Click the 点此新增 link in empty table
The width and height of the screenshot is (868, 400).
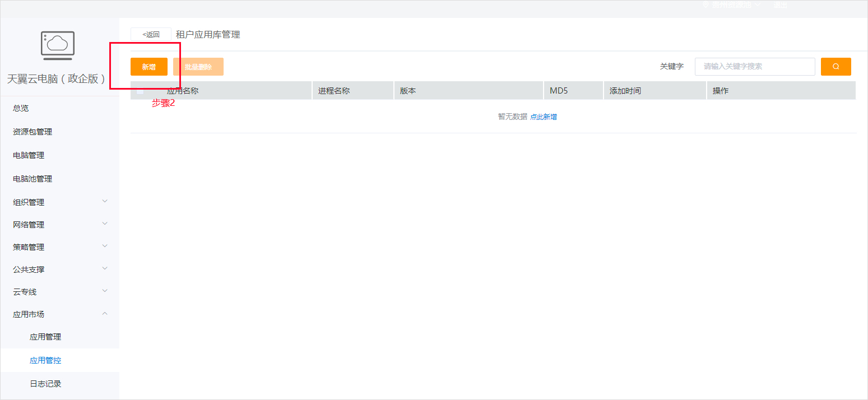[543, 117]
